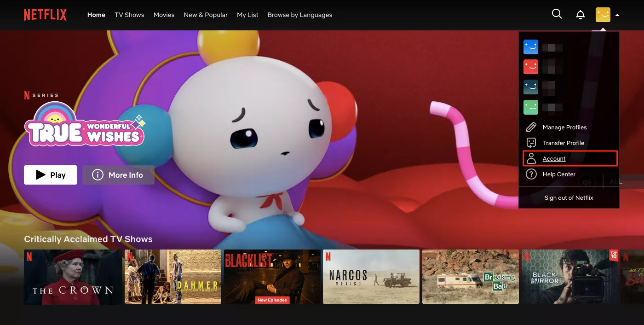Click the Netflix logo
The width and height of the screenshot is (644, 325).
tap(45, 15)
